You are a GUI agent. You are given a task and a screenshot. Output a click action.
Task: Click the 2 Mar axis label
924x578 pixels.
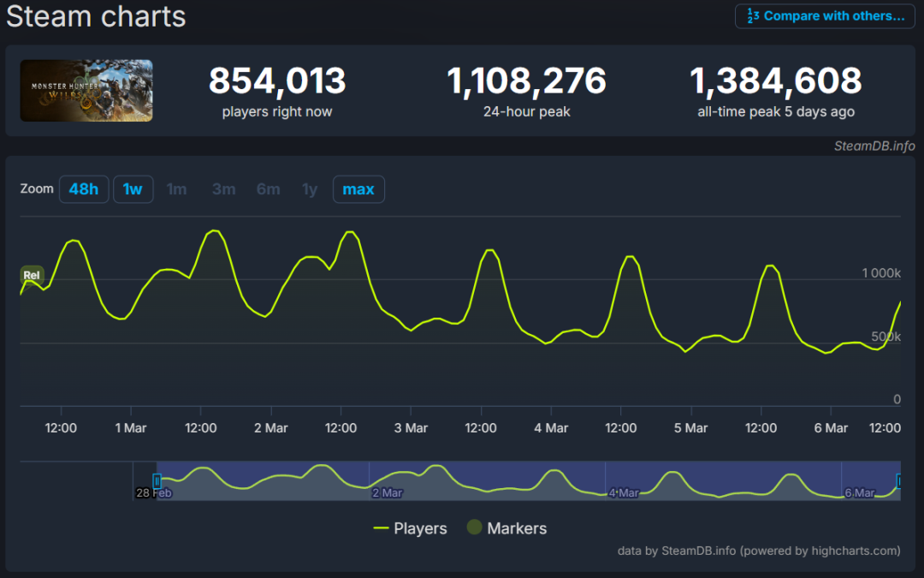[271, 428]
